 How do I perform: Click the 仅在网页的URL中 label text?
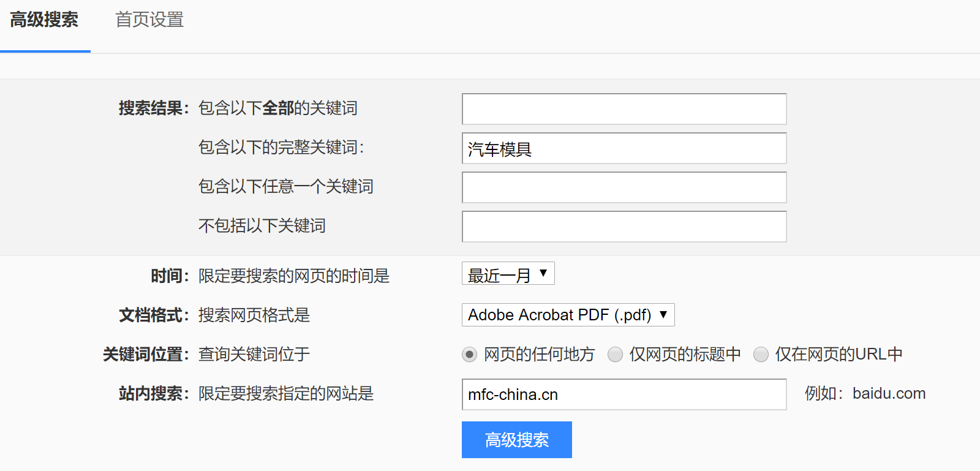coord(839,355)
